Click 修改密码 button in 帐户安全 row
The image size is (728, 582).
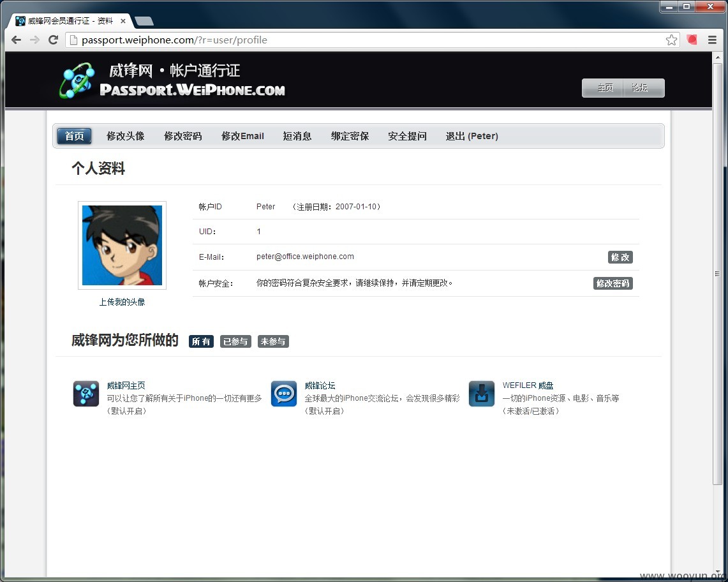613,283
